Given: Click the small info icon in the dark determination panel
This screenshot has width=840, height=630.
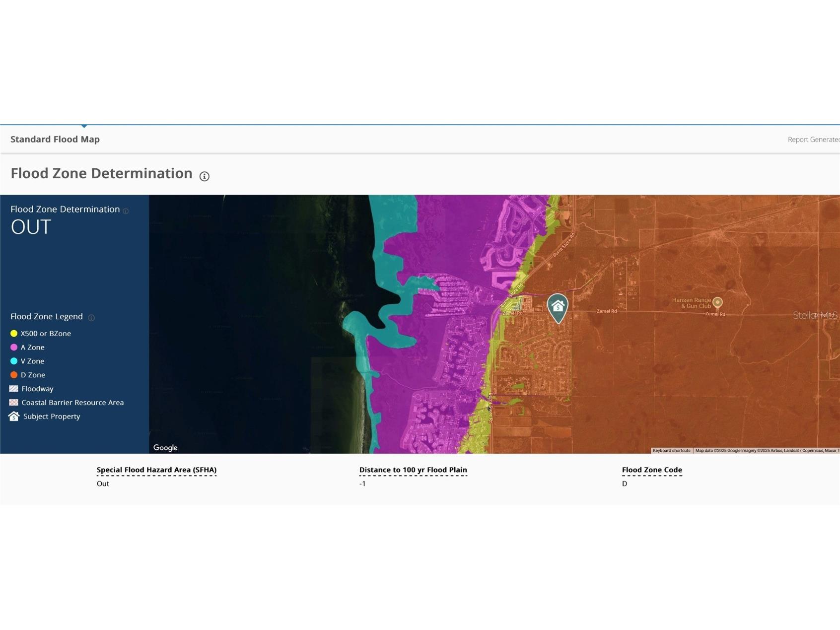Looking at the screenshot, I should pyautogui.click(x=126, y=211).
